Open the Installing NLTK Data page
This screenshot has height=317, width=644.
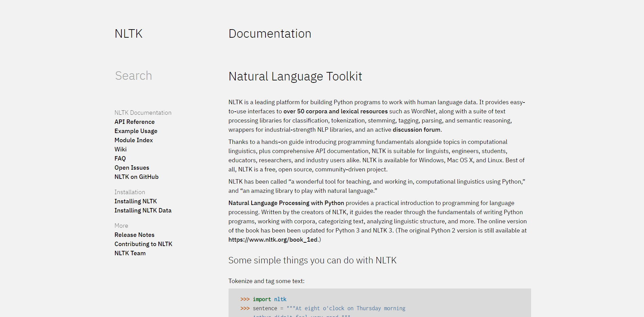point(143,210)
